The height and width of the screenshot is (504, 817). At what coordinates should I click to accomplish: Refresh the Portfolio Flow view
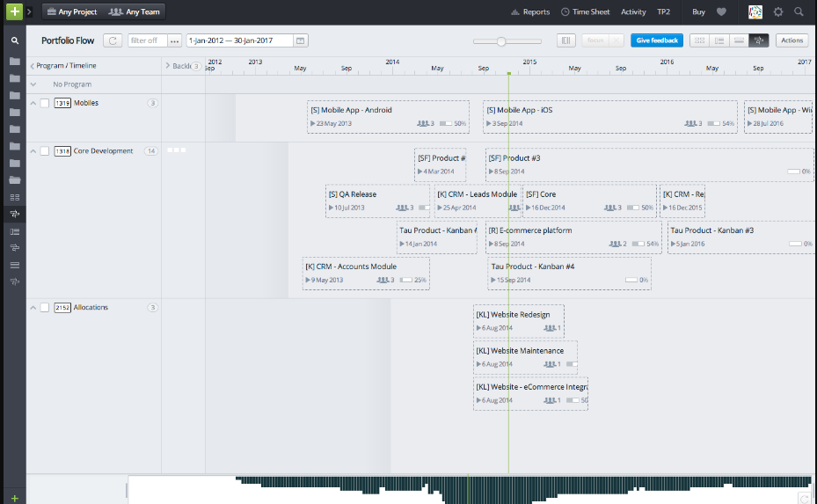point(113,40)
